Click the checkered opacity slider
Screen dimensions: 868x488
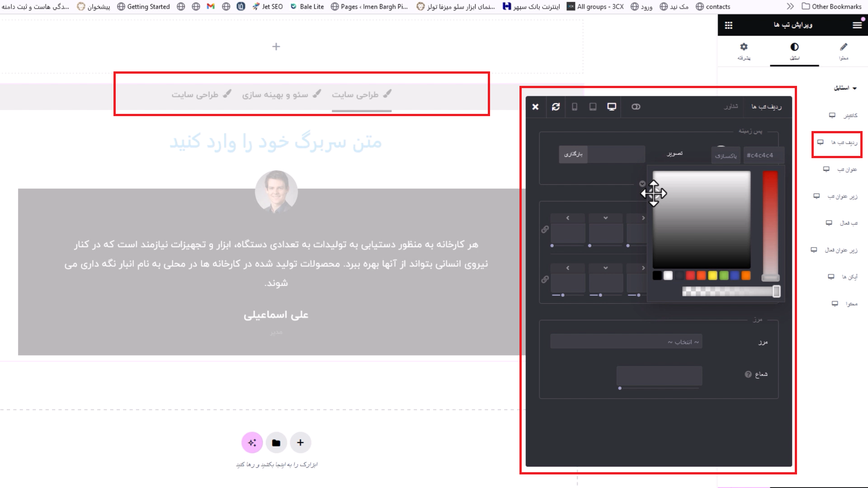point(731,291)
